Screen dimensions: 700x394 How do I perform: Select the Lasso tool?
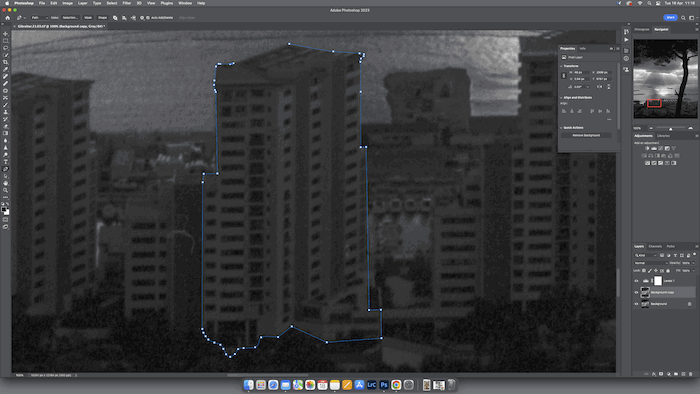point(5,48)
